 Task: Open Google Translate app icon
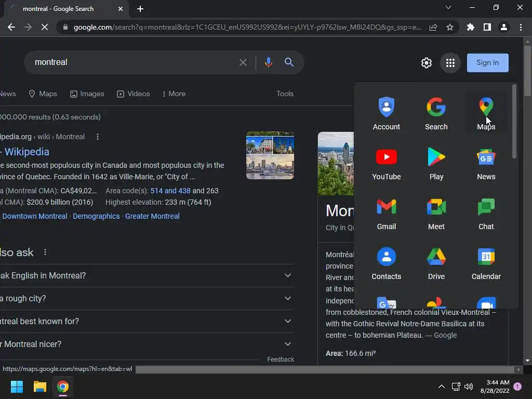point(387,302)
